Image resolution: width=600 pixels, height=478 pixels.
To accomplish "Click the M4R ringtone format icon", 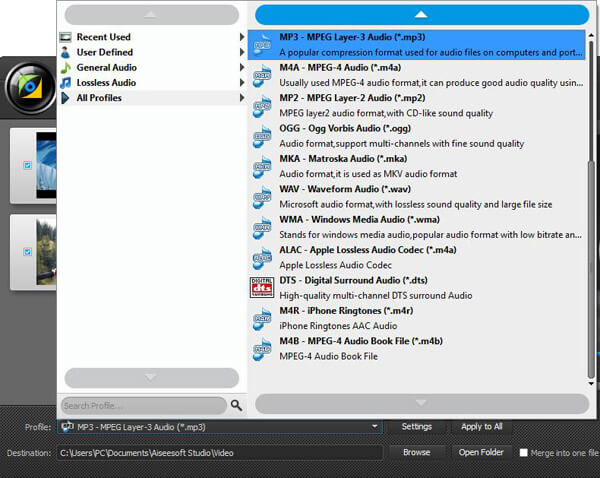I will point(262,318).
